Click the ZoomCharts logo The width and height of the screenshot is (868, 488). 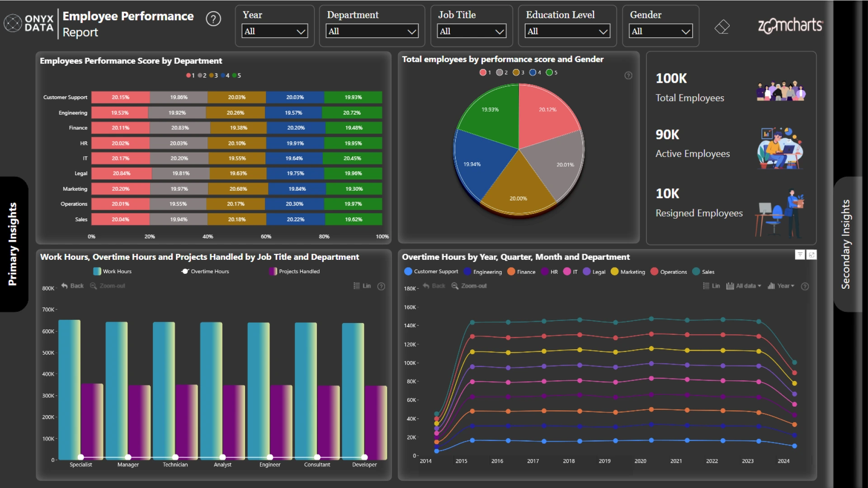coord(790,25)
